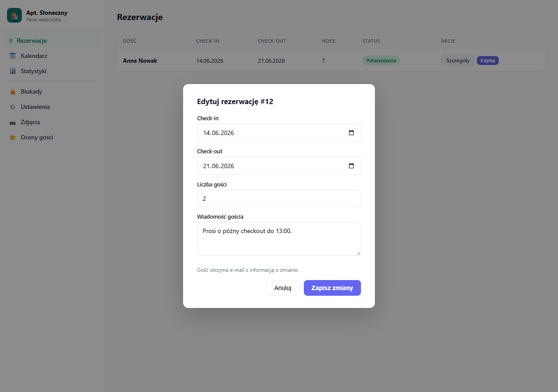Viewport: 558px width, 392px height.
Task: Click the Statystyki bar chart icon
Action: click(13, 71)
